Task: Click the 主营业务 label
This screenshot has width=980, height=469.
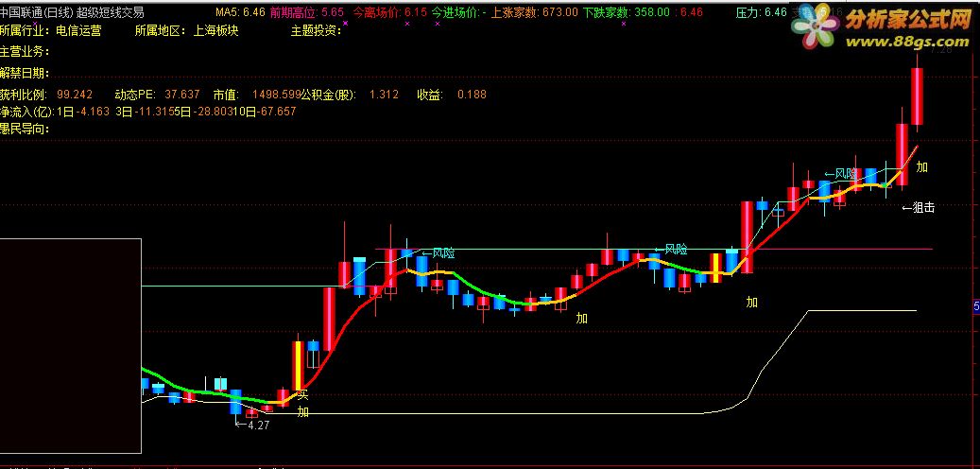Action: click(24, 51)
